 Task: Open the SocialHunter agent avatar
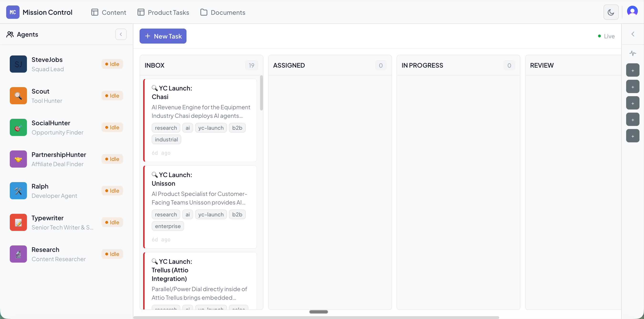point(18,127)
